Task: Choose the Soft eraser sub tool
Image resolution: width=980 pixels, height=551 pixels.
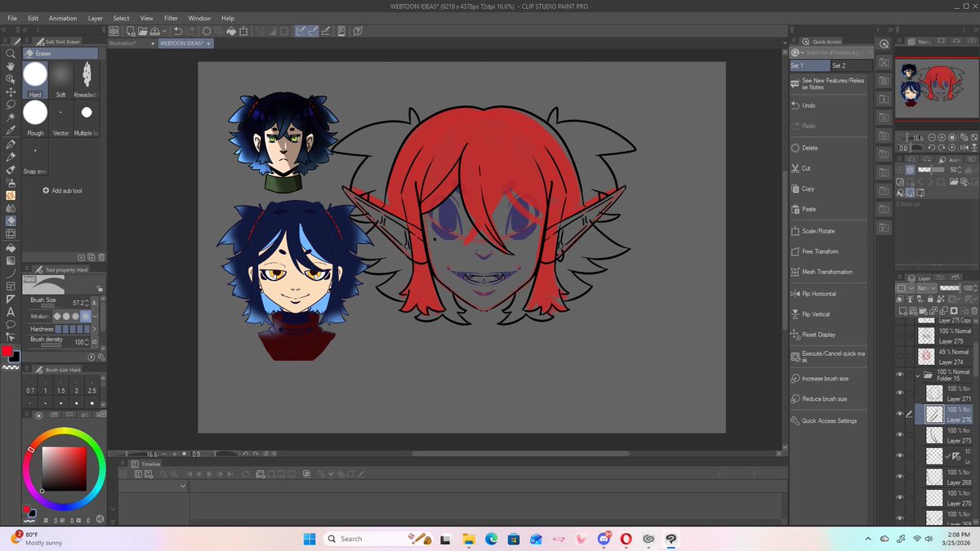Action: tap(61, 80)
